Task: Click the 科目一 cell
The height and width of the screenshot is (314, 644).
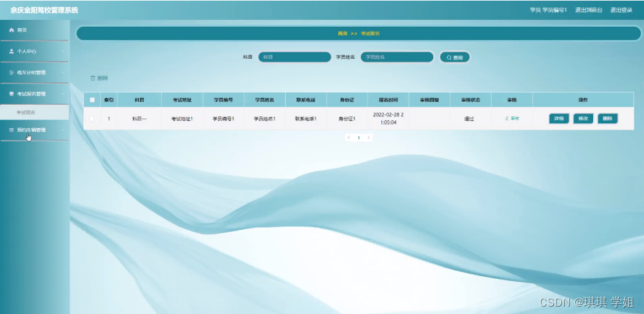Action: point(139,119)
